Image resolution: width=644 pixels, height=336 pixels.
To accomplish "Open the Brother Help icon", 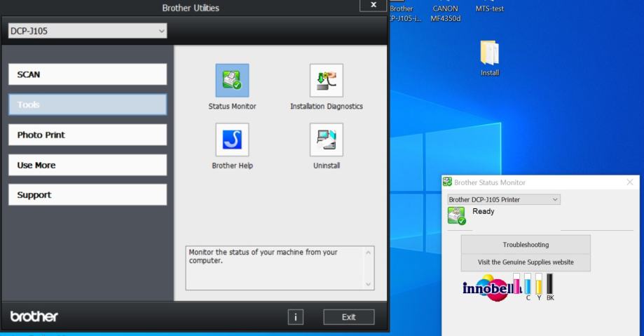I will (x=232, y=140).
